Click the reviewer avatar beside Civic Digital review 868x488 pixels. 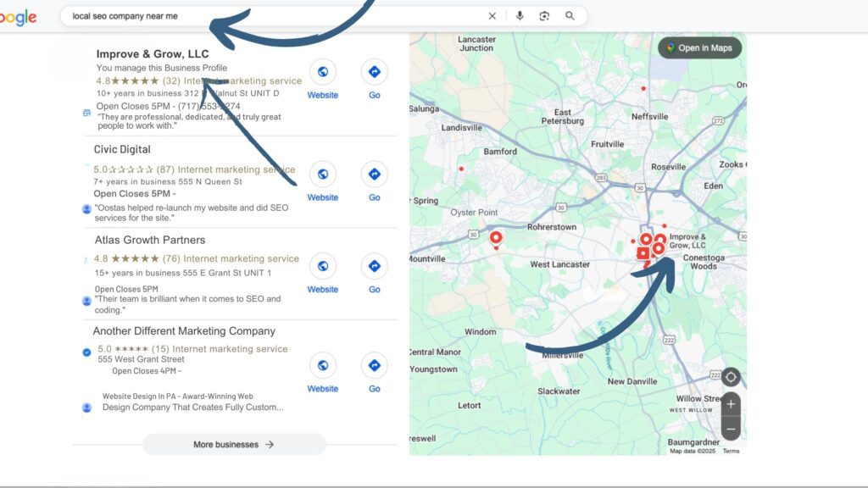pos(87,209)
